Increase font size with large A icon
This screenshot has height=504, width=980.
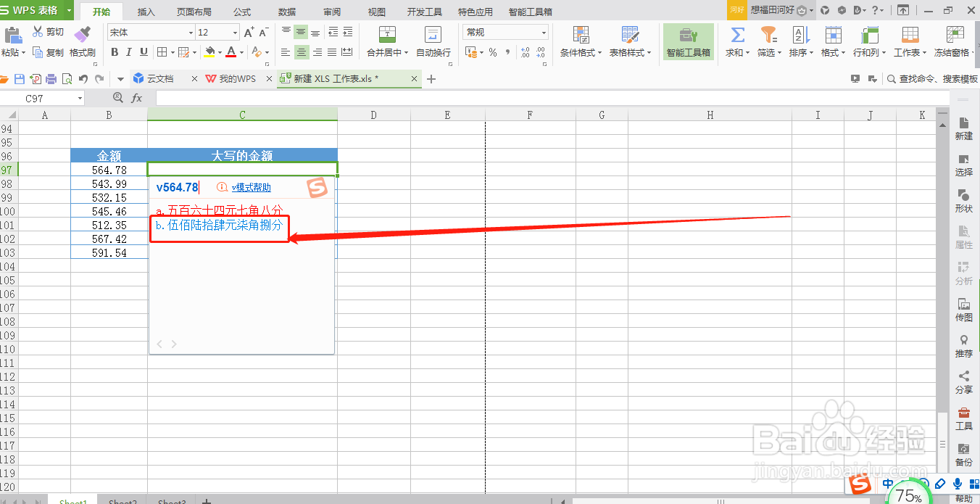(x=249, y=33)
